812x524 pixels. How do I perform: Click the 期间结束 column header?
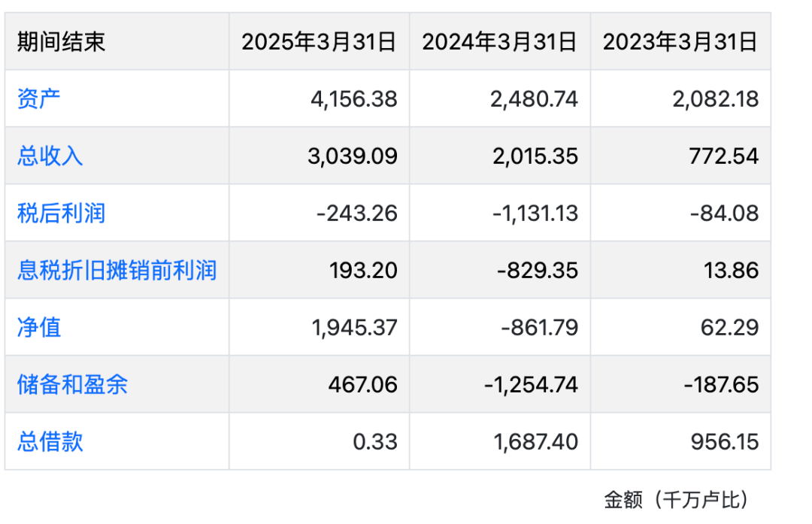(x=61, y=42)
